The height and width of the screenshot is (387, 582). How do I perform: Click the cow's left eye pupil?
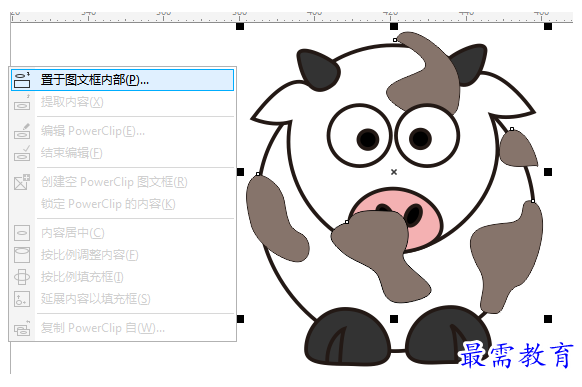click(367, 139)
